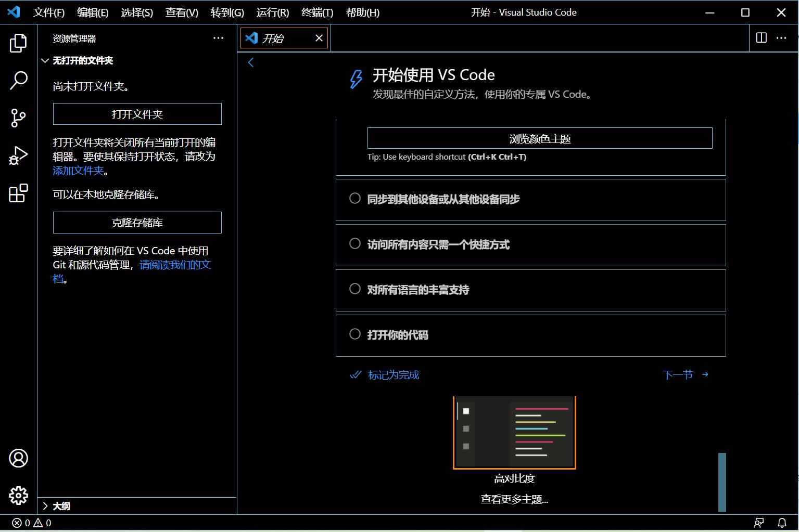Open the Source Control view icon

18,118
